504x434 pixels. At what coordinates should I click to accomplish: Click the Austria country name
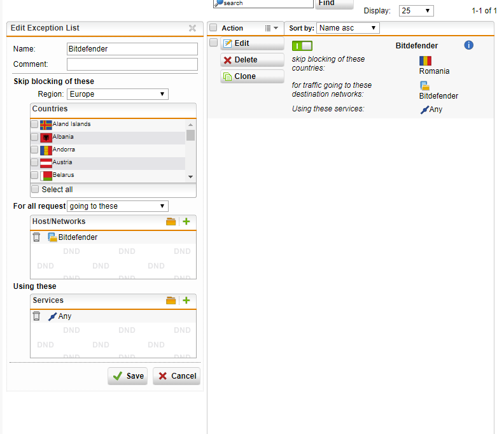[x=62, y=162]
